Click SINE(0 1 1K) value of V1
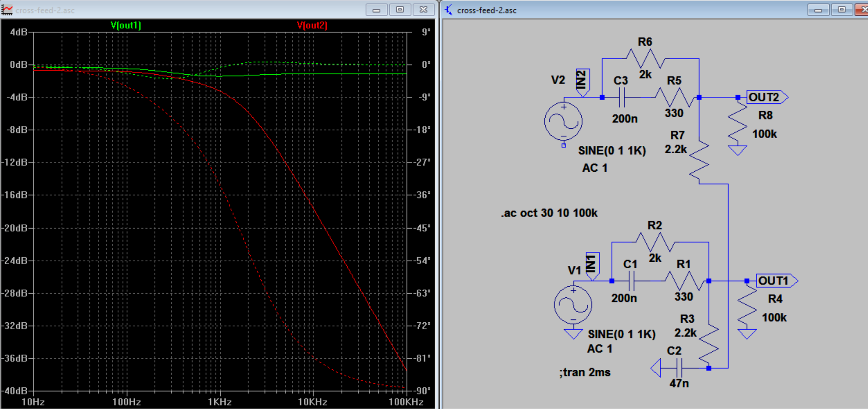This screenshot has width=868, height=409. 622,334
